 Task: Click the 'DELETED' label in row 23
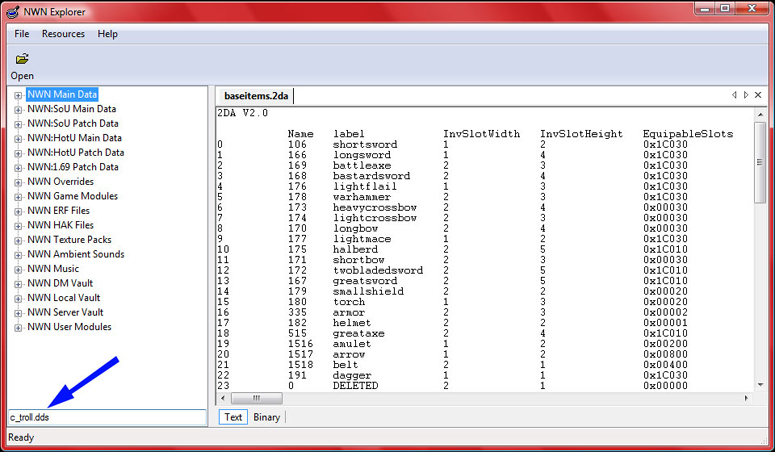pos(355,385)
